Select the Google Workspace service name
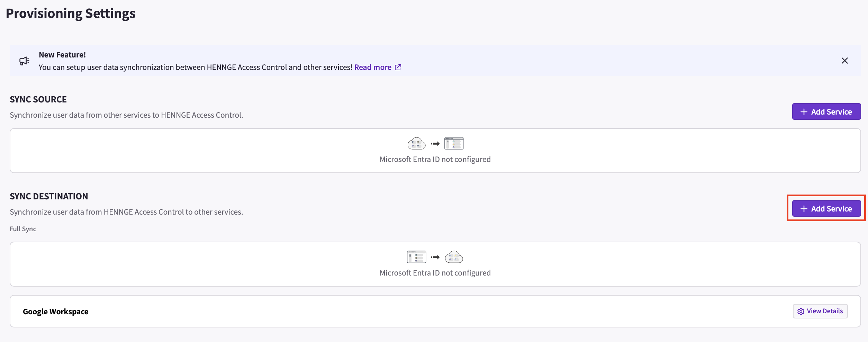Screen dimensions: 868x342 point(56,312)
